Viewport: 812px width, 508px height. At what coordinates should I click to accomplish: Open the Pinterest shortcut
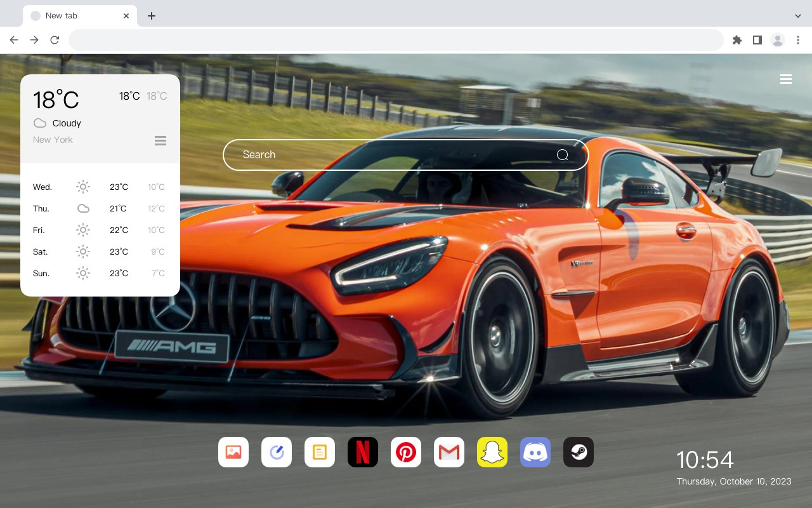[406, 452]
